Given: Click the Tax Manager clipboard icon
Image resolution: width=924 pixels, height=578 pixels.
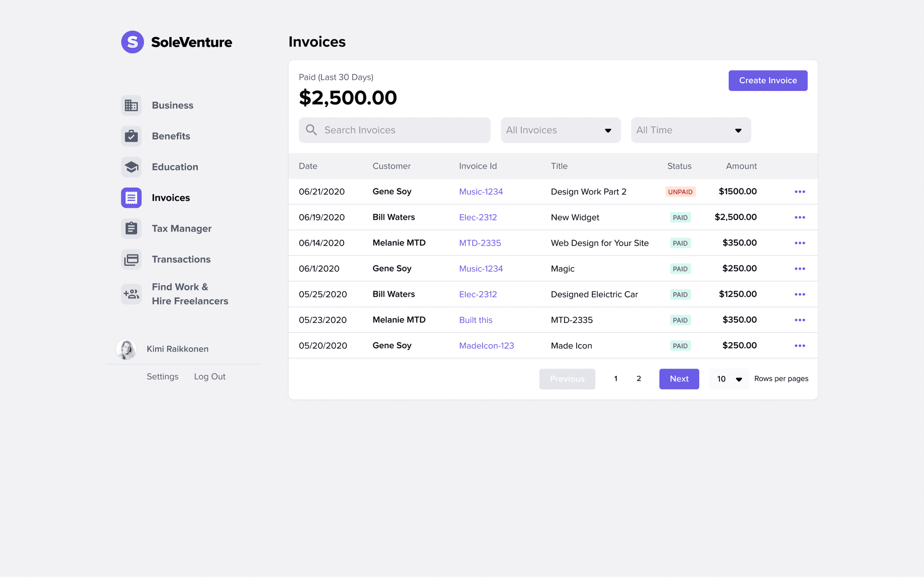Looking at the screenshot, I should coord(131,229).
